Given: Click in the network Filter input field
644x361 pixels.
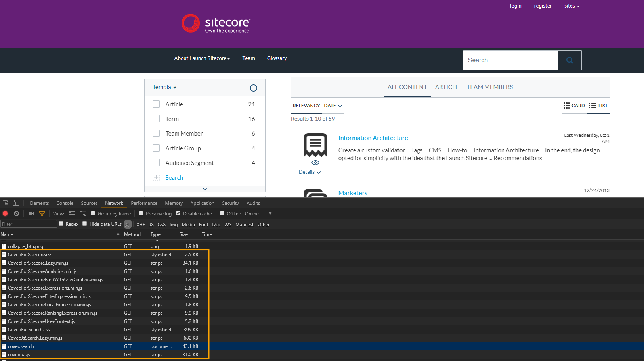Looking at the screenshot, I should [29, 224].
